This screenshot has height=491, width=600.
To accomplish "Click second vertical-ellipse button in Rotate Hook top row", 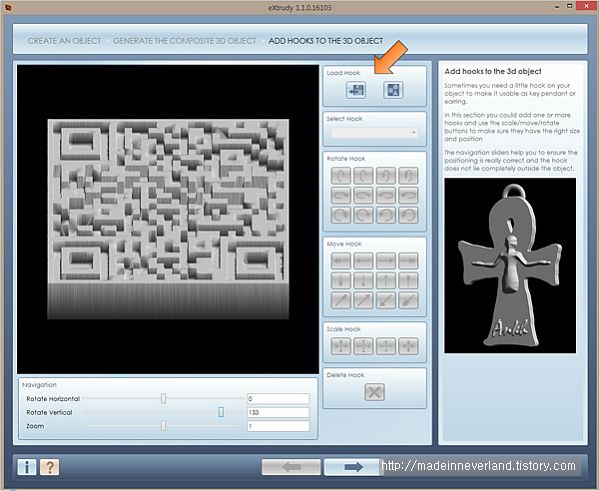I will (x=363, y=176).
